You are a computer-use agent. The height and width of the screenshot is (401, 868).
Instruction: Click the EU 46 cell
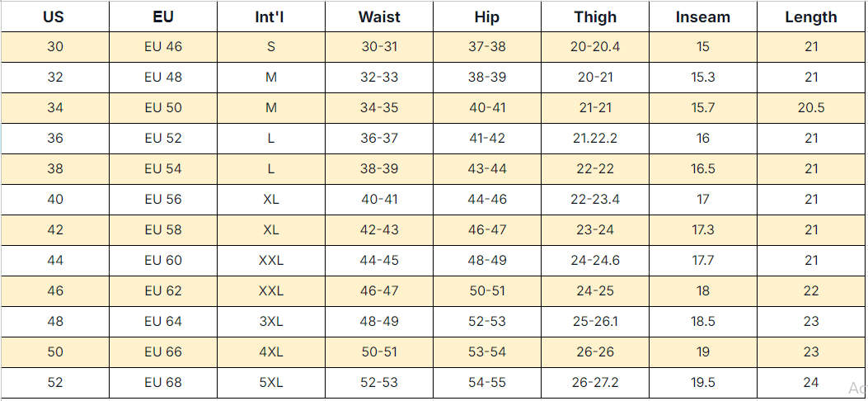tap(163, 47)
